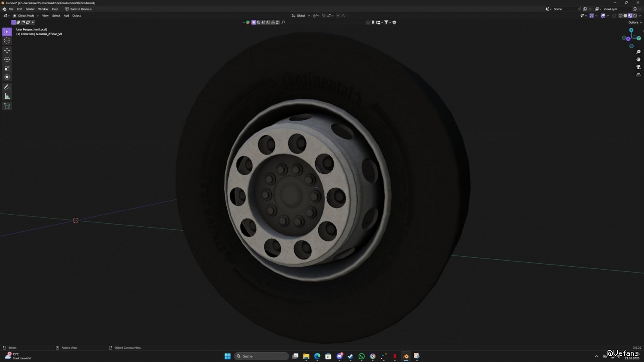This screenshot has height=362, width=644.
Task: Select the Add Cube tool
Action: 7,106
